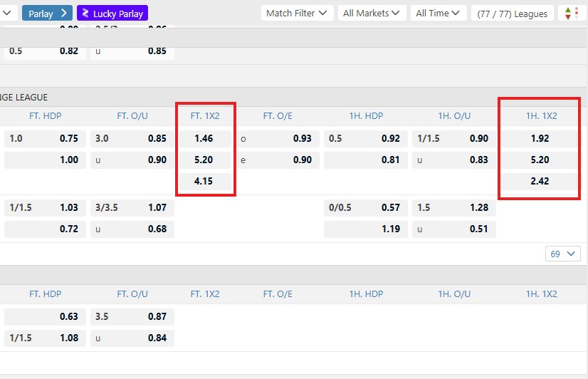
Task: Pick 1H. HDP odds 0.81
Action: pos(366,160)
